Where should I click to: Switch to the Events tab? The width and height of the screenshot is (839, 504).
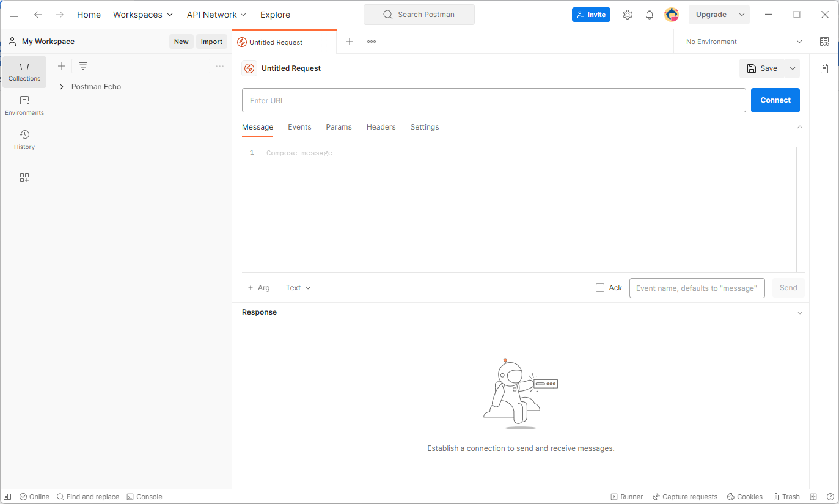[299, 127]
